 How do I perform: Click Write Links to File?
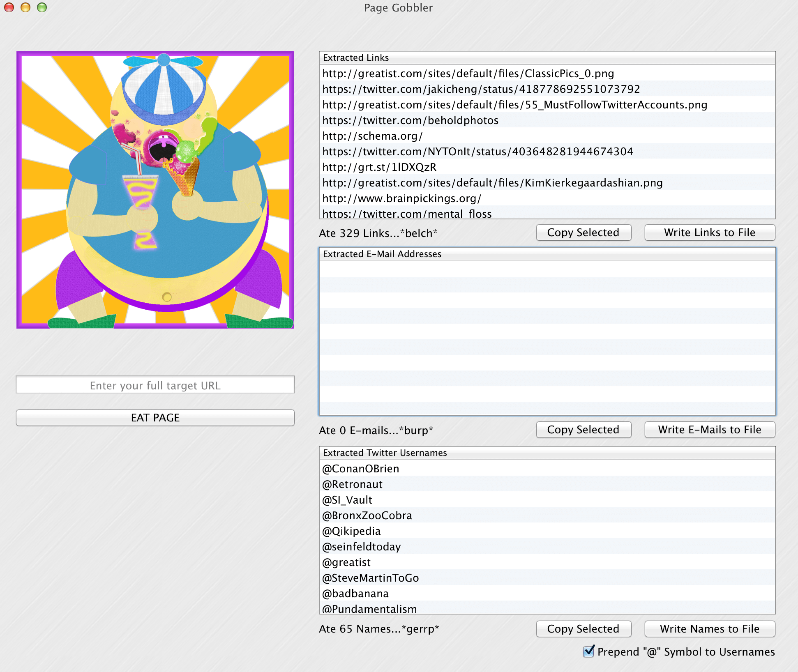click(x=709, y=232)
